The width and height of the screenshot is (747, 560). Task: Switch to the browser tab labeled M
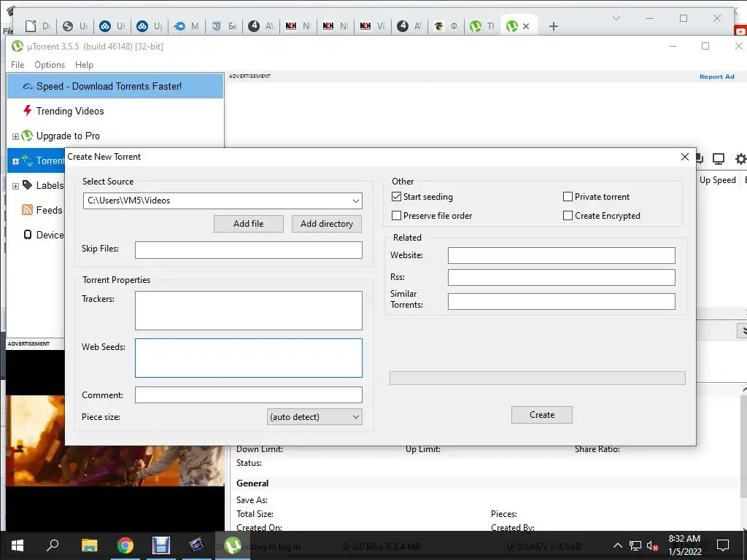point(186,26)
